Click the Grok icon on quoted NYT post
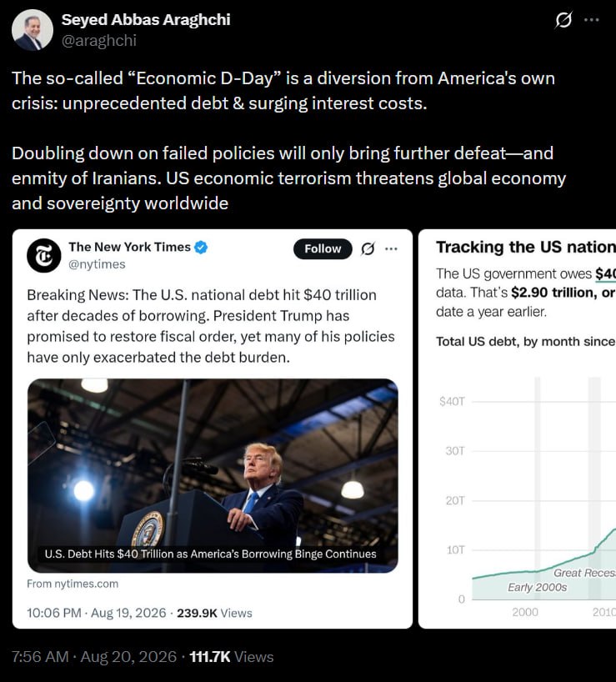Screen dimensions: 616x682 368,248
